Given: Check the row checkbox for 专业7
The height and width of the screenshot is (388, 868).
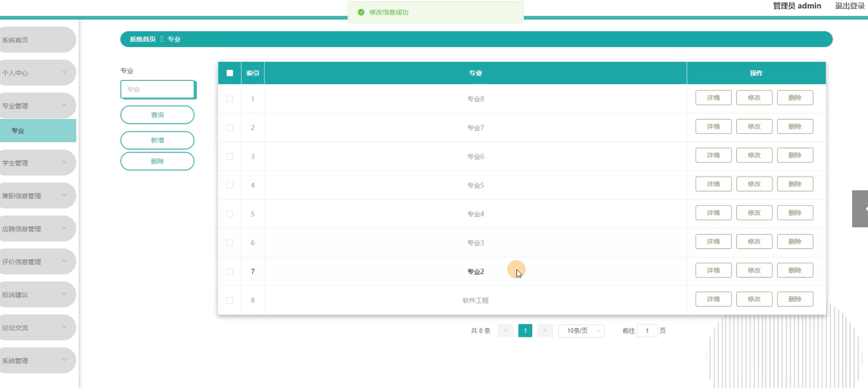Looking at the screenshot, I should click(230, 127).
